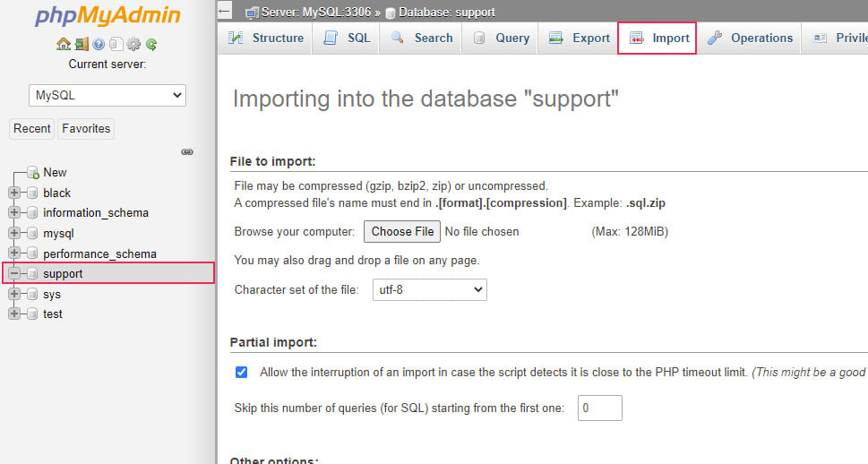
Task: Open the Operations tab
Action: (749, 39)
